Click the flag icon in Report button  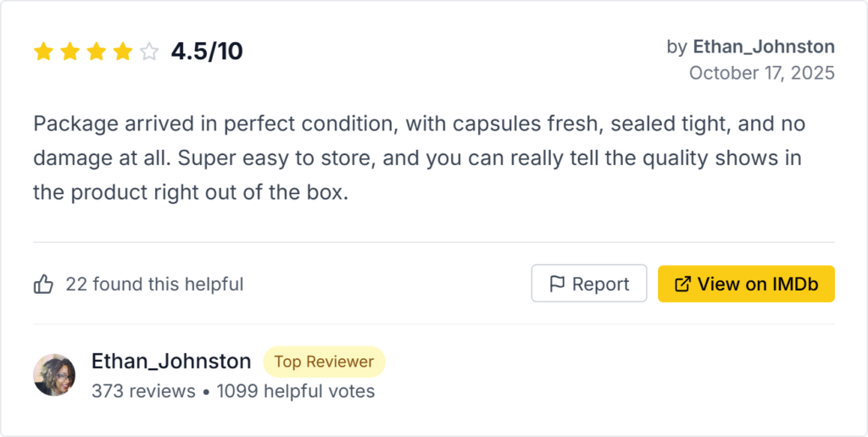pyautogui.click(x=557, y=285)
